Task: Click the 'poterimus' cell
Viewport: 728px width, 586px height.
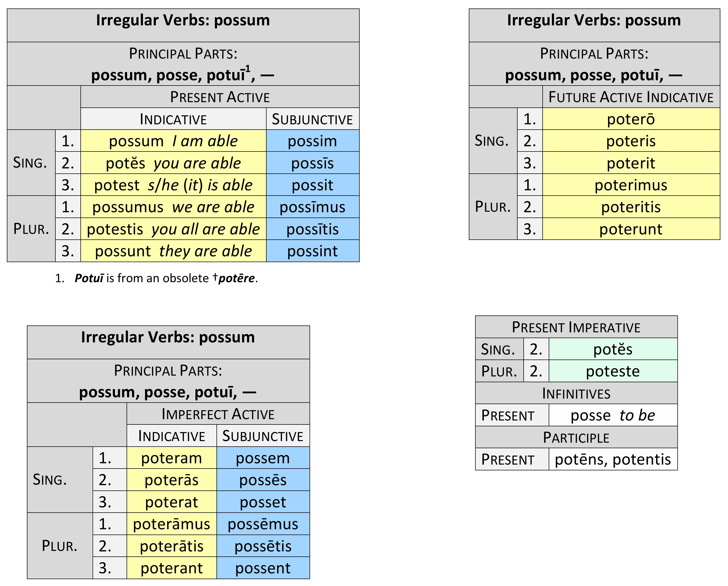Action: [631, 185]
